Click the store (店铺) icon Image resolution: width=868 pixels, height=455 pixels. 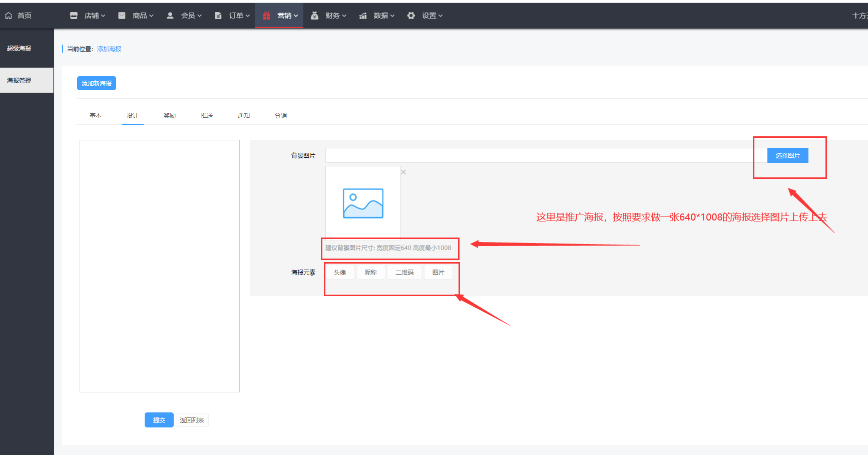click(74, 16)
